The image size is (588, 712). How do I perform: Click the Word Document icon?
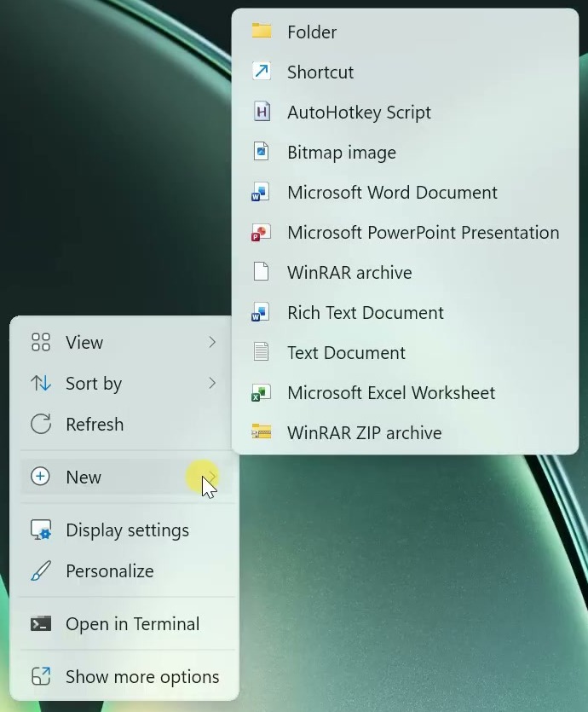click(x=261, y=192)
